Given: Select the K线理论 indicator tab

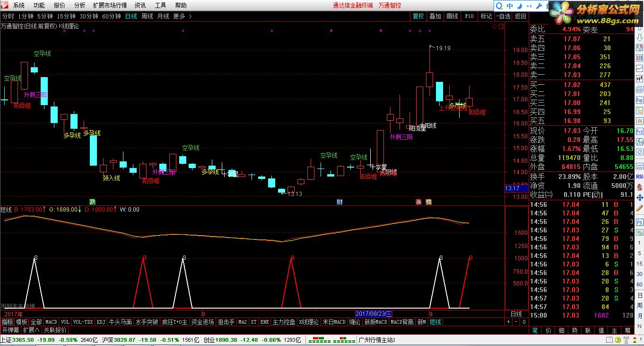Looking at the screenshot, I should click(x=309, y=322).
